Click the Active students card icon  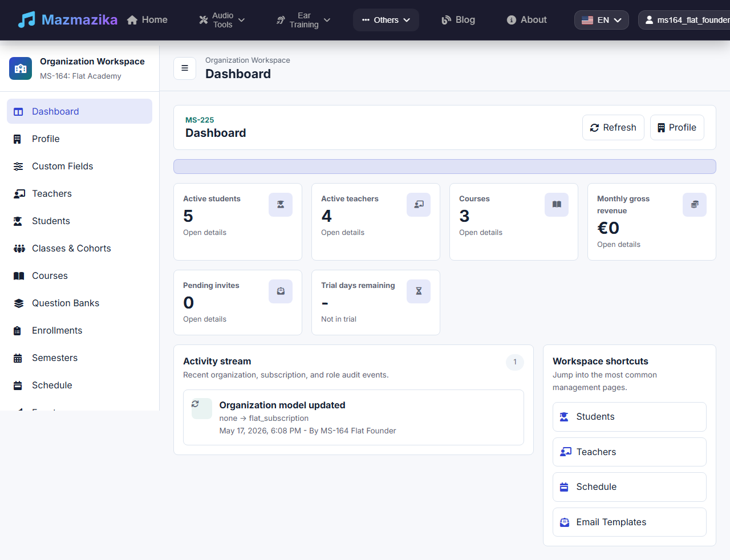tap(281, 205)
